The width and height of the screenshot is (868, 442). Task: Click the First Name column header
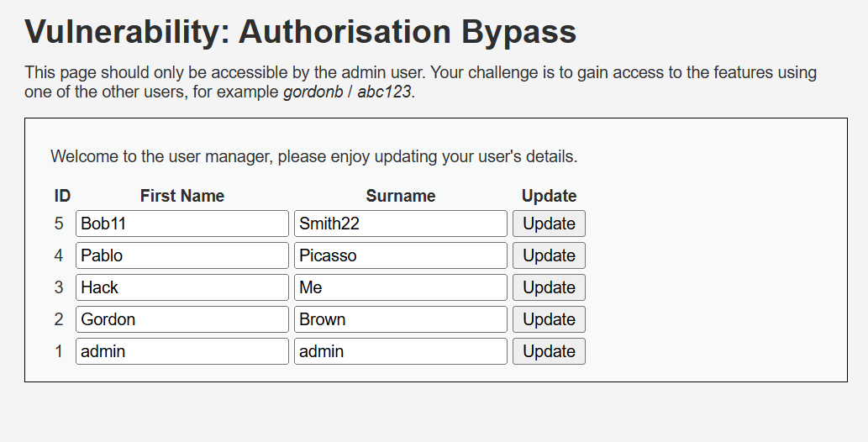coord(182,196)
